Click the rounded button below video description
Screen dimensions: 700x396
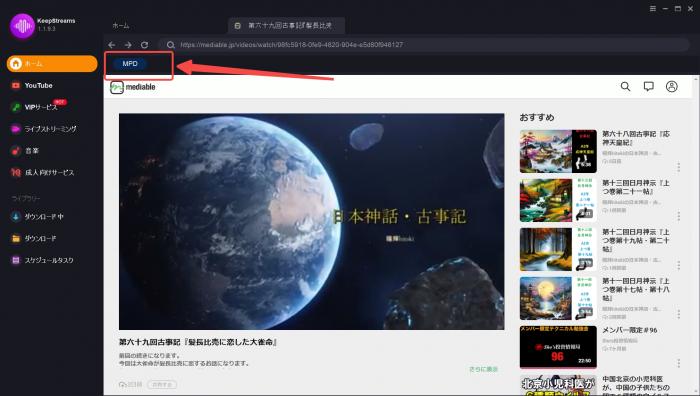click(x=162, y=384)
